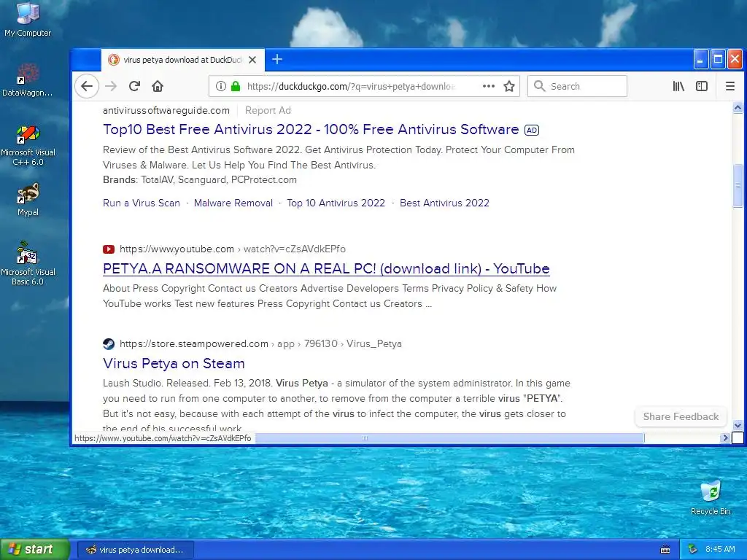Open PETYA.A RANSOMWARE YouTube result
Image resolution: width=747 pixels, height=560 pixels.
pyautogui.click(x=326, y=268)
